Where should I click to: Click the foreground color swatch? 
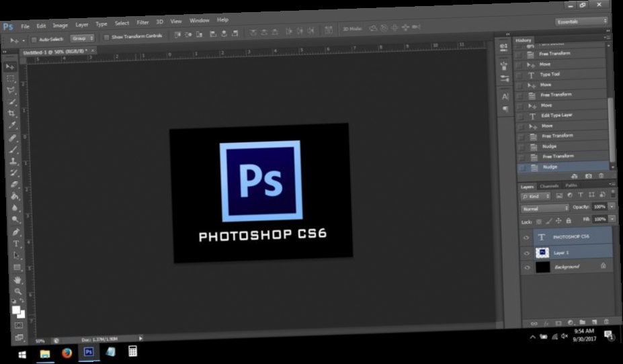coord(16,310)
